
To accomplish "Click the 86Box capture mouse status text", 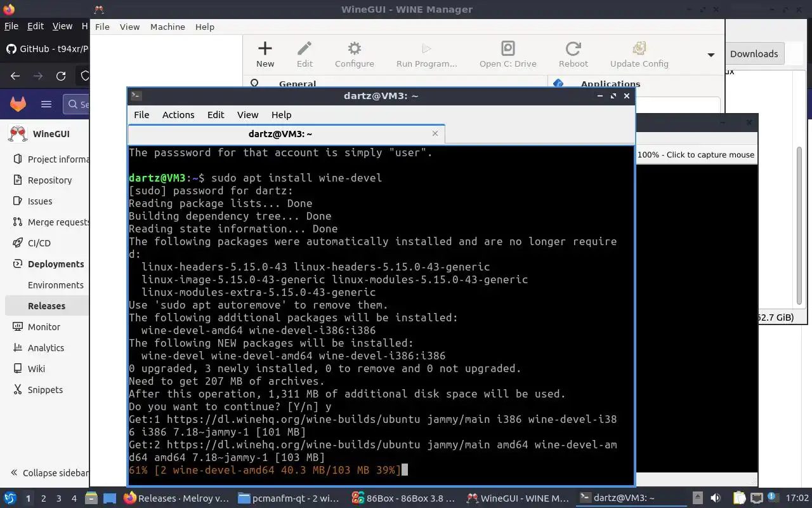I will point(695,154).
